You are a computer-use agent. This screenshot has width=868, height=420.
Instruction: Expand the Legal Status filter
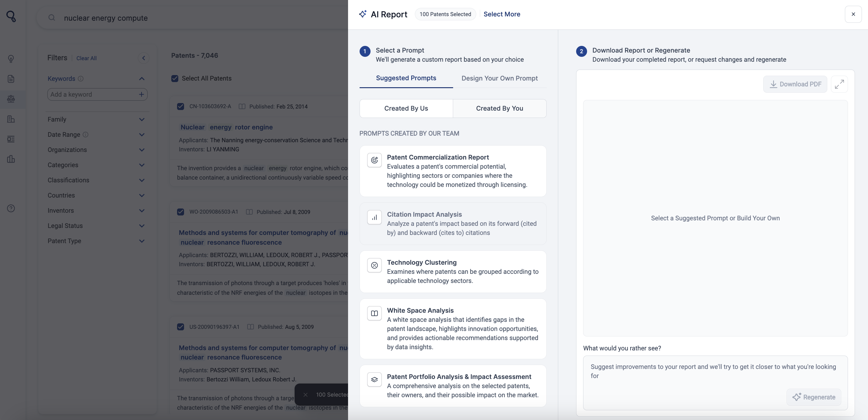click(x=142, y=225)
